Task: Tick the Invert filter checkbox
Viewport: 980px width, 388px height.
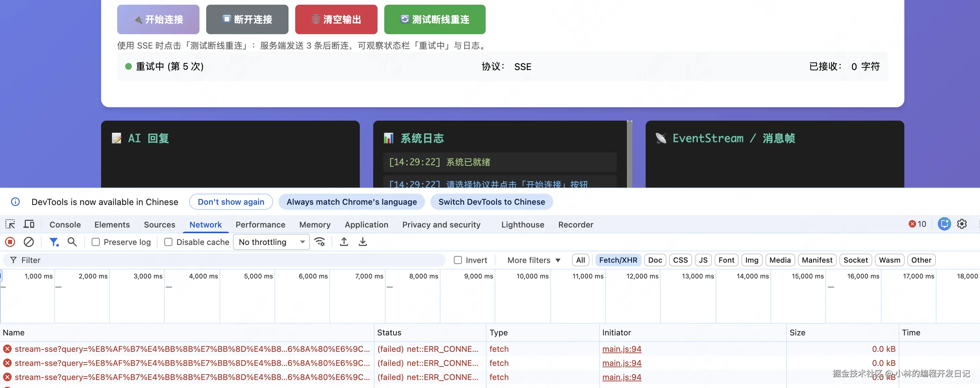Action: [458, 260]
